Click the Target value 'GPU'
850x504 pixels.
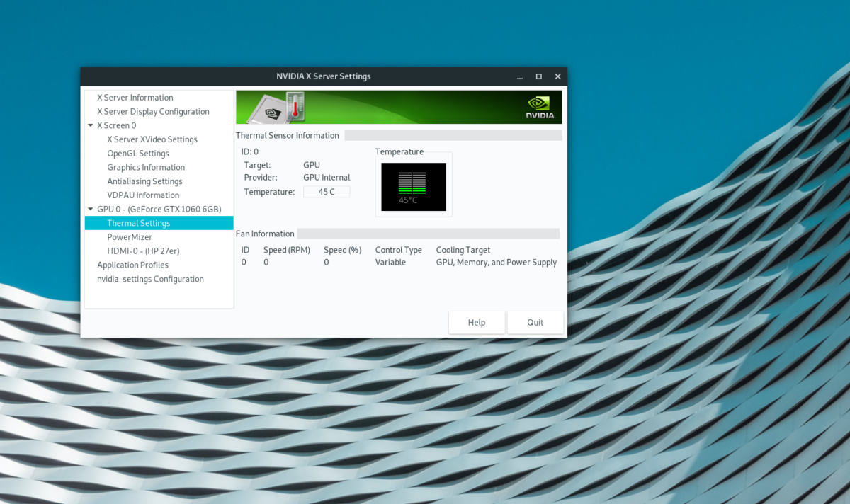click(x=312, y=165)
